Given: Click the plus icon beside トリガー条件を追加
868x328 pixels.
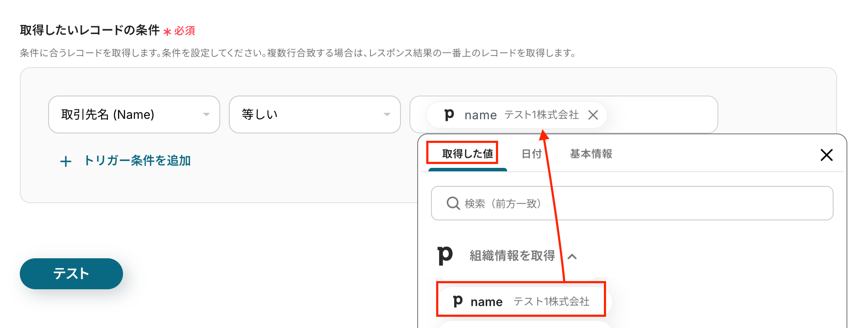Looking at the screenshot, I should click(x=66, y=161).
